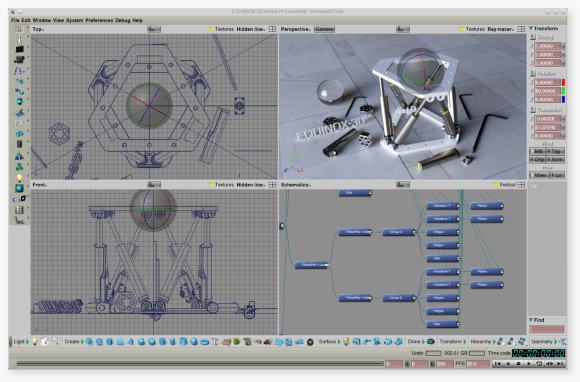Click the layout grid icon in Front viewport
580x382 pixels.
tap(272, 184)
